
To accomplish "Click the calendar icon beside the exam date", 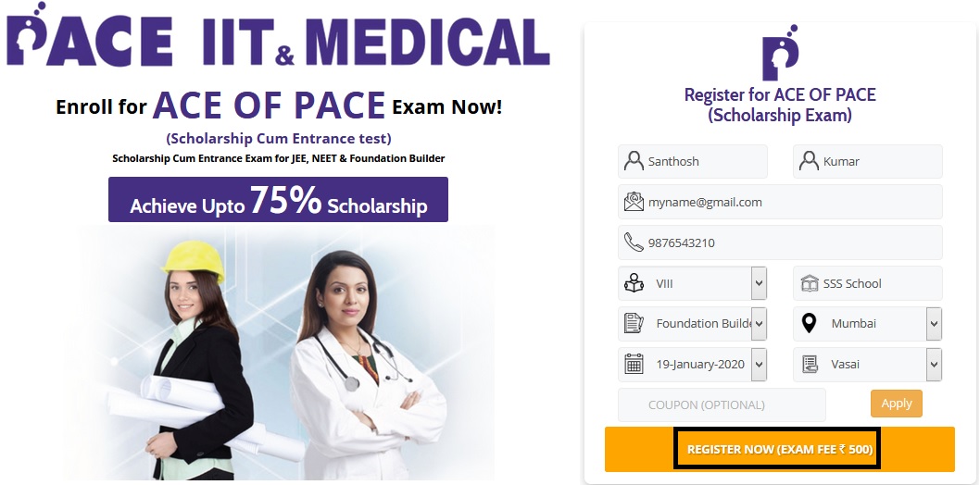I will (634, 364).
